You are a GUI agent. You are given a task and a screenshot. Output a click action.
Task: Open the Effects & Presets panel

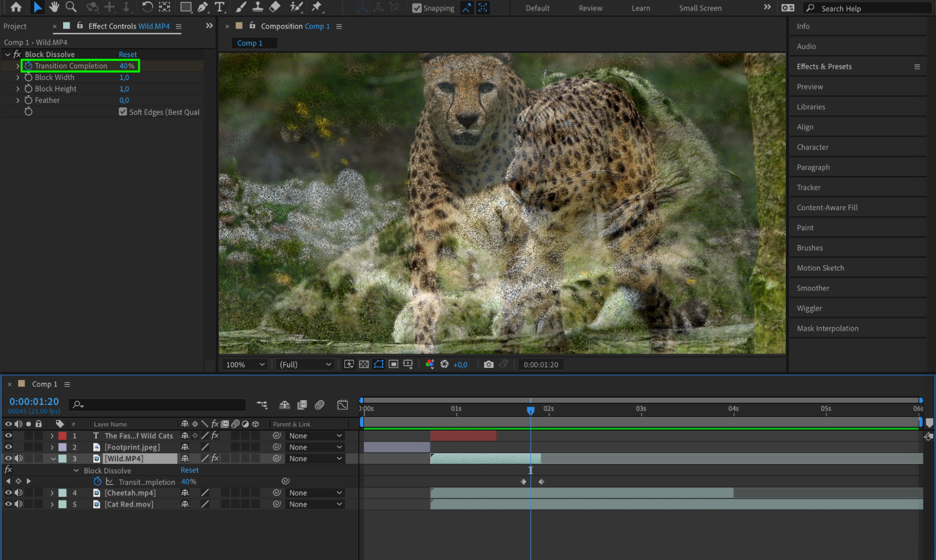click(x=824, y=66)
